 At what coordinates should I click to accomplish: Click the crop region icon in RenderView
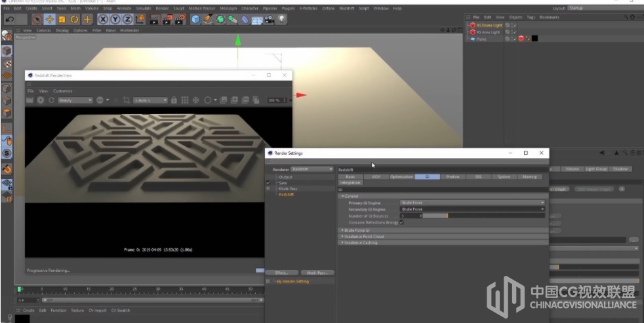pyautogui.click(x=127, y=100)
